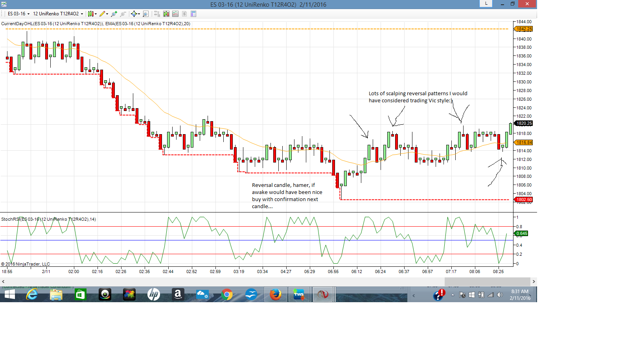The image size is (644, 362).
Task: Open the HP icon on the taskbar
Action: [x=154, y=295]
